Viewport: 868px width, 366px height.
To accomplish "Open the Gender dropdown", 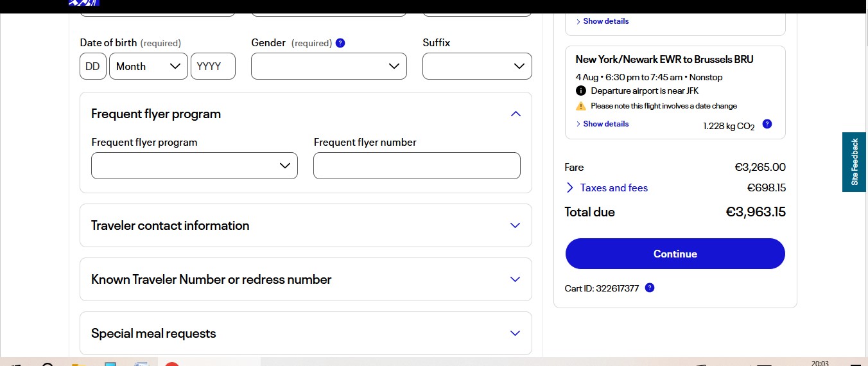I will pyautogui.click(x=329, y=66).
